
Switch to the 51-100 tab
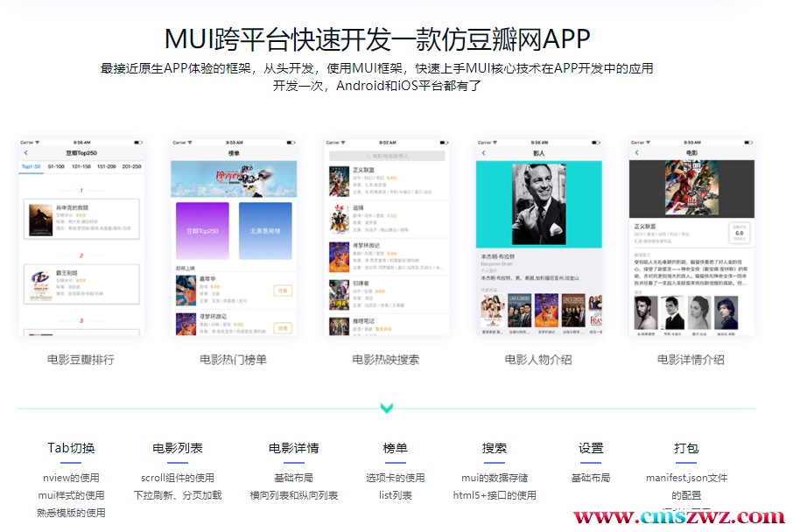click(56, 166)
